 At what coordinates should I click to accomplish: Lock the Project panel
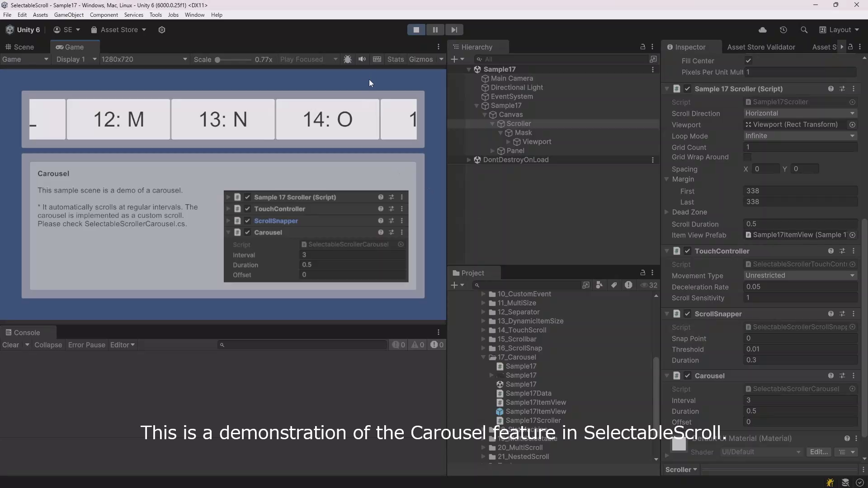[x=642, y=272]
